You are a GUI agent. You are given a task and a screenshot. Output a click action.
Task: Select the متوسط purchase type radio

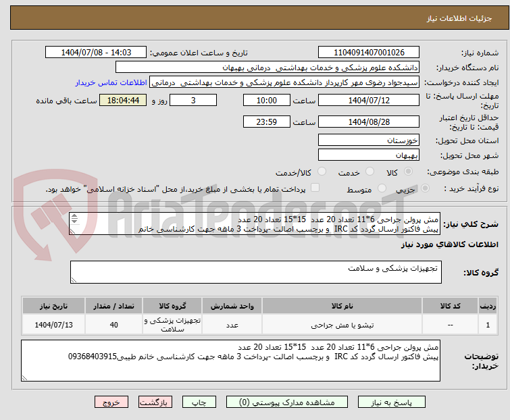[382, 188]
